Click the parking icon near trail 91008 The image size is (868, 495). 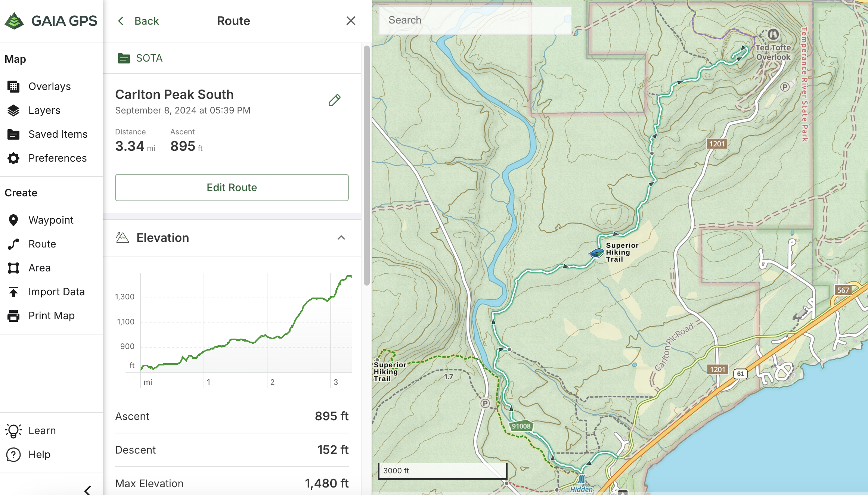tap(485, 403)
